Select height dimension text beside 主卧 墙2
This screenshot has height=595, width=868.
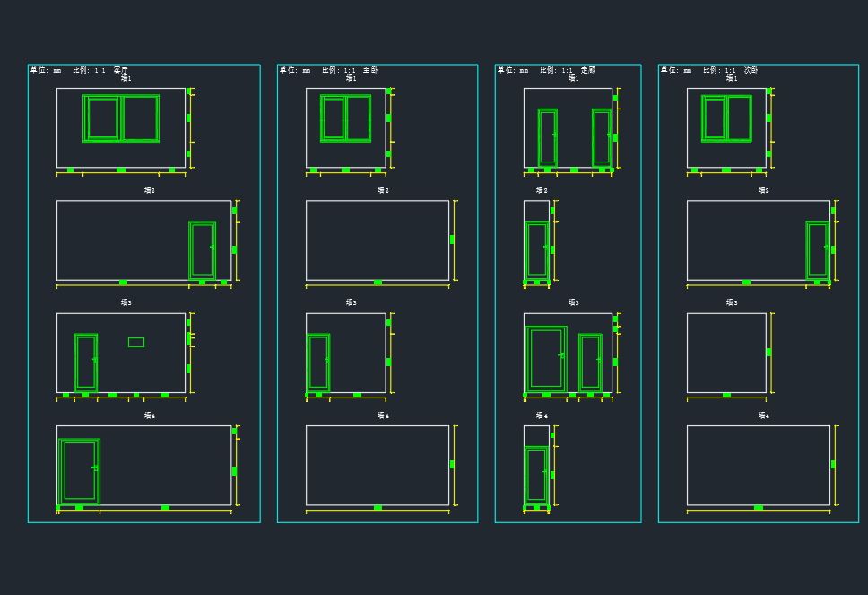pyautogui.click(x=452, y=240)
